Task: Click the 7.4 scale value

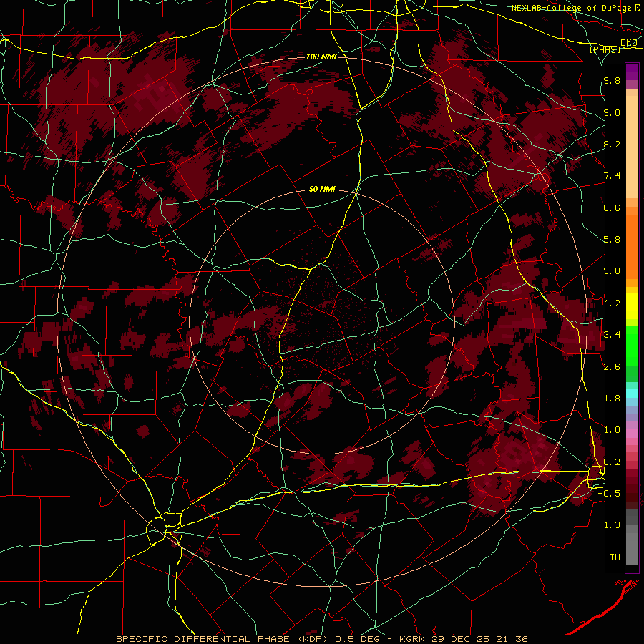Action: [612, 176]
